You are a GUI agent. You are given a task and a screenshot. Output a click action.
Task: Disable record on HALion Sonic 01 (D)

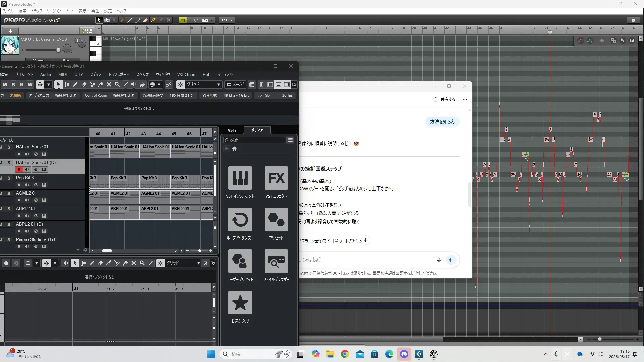(19, 170)
